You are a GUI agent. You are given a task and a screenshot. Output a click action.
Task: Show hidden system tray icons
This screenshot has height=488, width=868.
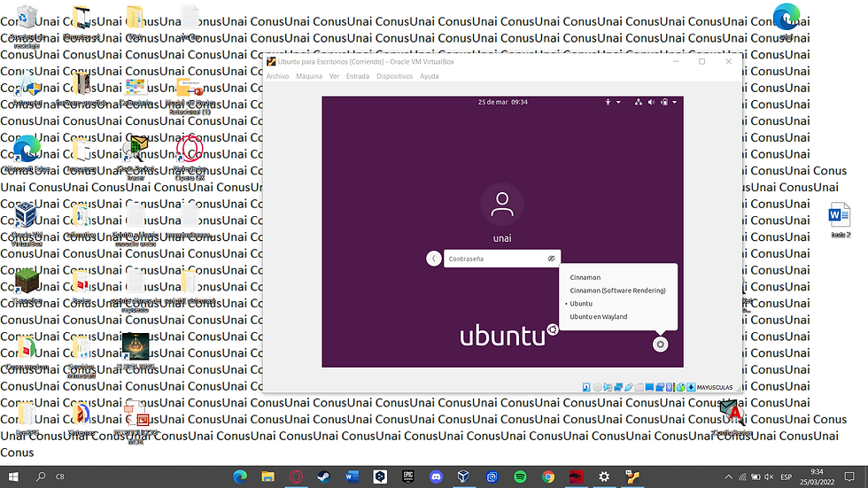click(x=728, y=476)
